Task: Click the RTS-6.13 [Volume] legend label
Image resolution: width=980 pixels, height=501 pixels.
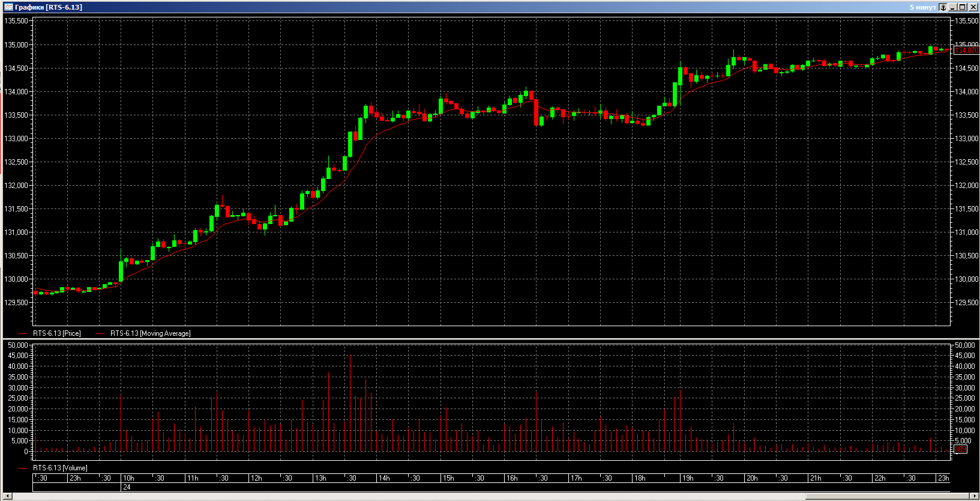Action: [60, 468]
